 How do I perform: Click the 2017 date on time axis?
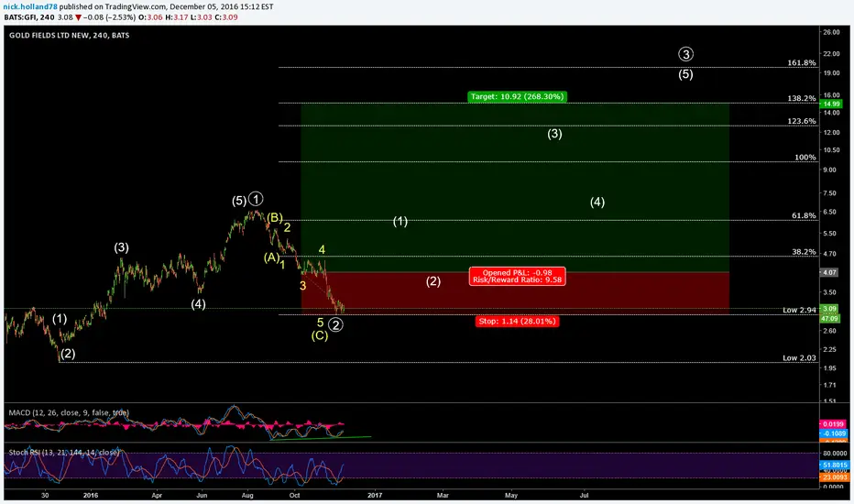[375, 495]
